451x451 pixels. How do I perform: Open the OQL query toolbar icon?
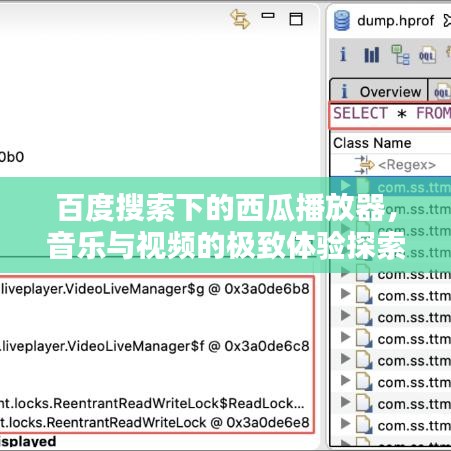(427, 55)
